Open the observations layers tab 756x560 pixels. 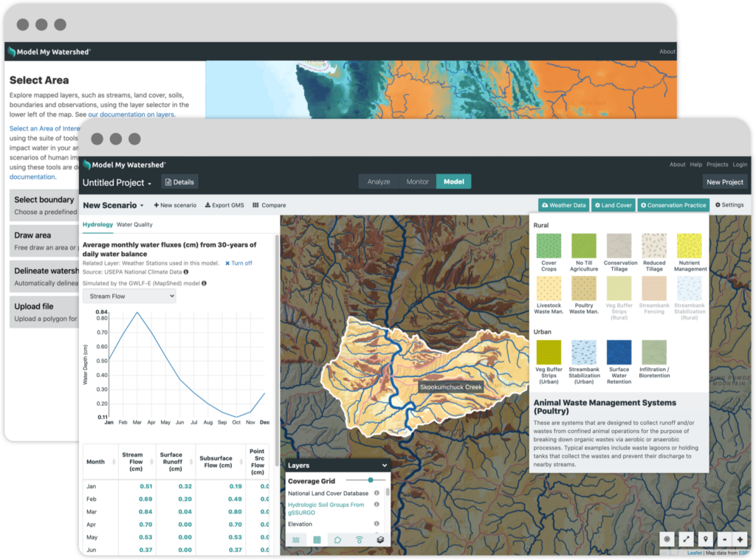pos(359,539)
